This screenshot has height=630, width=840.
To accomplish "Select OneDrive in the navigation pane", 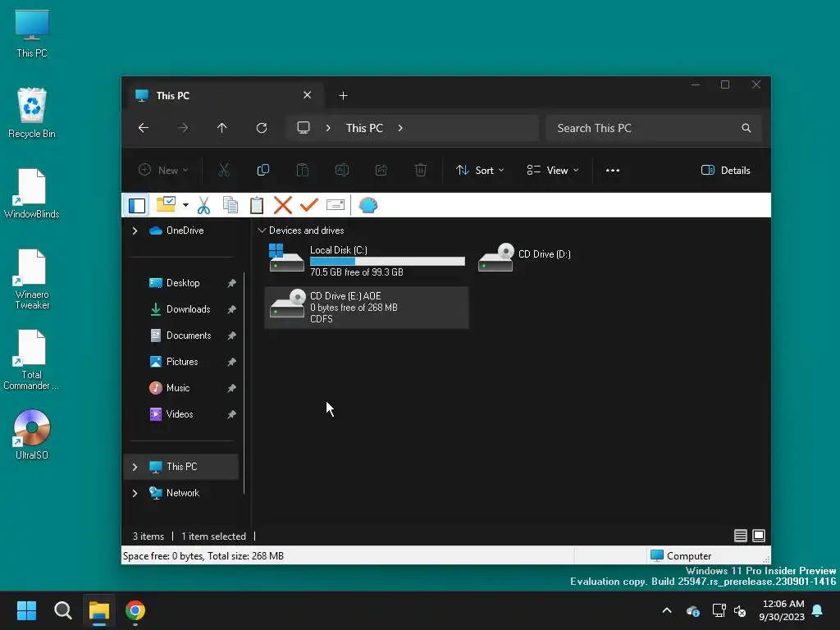I will pos(185,231).
